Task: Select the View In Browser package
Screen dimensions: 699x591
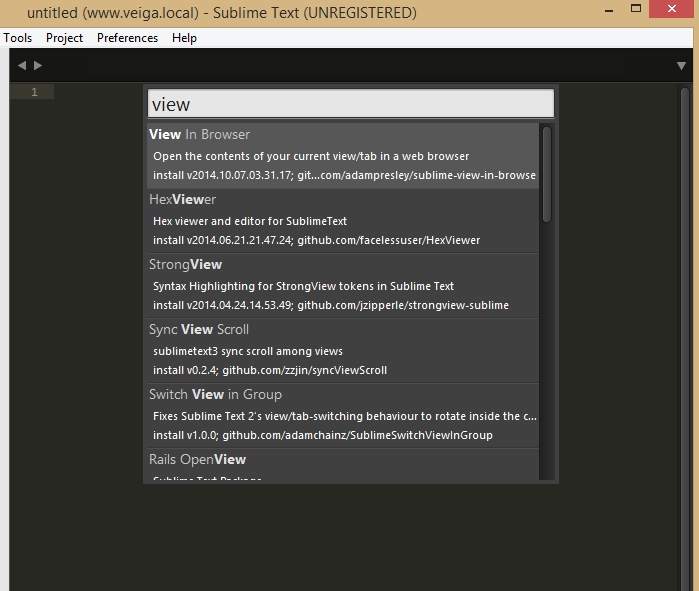Action: [x=343, y=156]
